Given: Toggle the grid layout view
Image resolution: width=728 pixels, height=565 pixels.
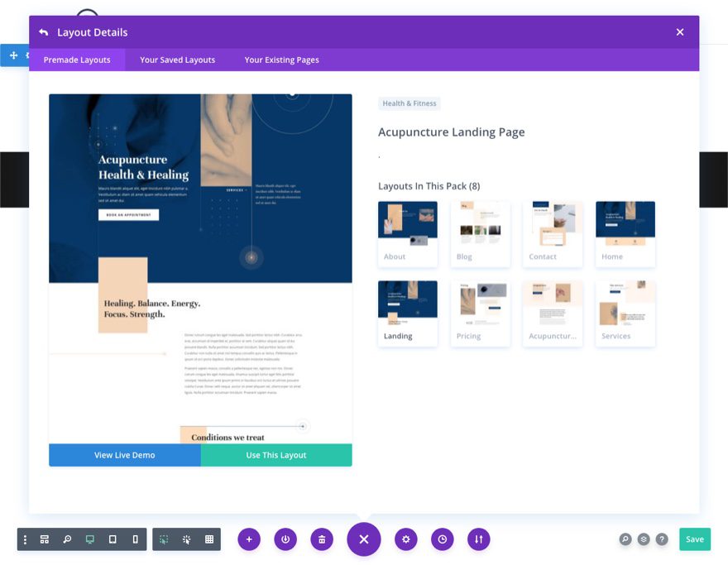Looking at the screenshot, I should click(x=208, y=539).
